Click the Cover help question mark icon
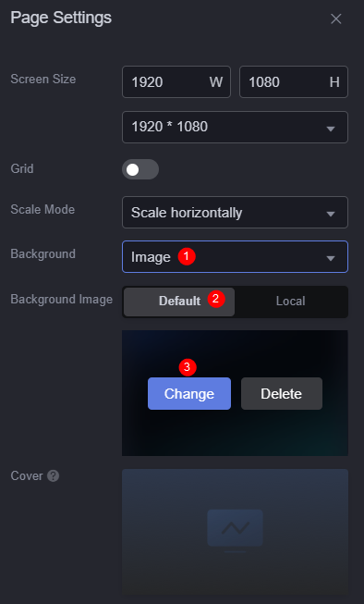The height and width of the screenshot is (604, 364). (53, 476)
